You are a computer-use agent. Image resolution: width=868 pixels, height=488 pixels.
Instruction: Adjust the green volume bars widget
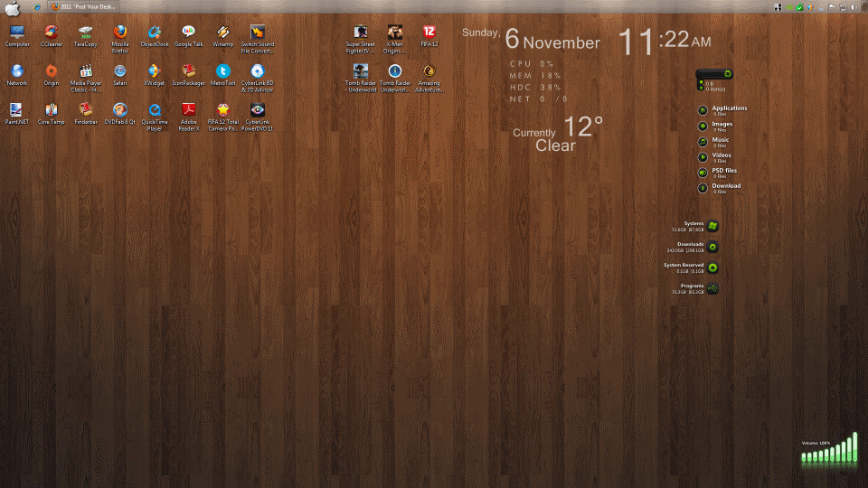point(829,452)
